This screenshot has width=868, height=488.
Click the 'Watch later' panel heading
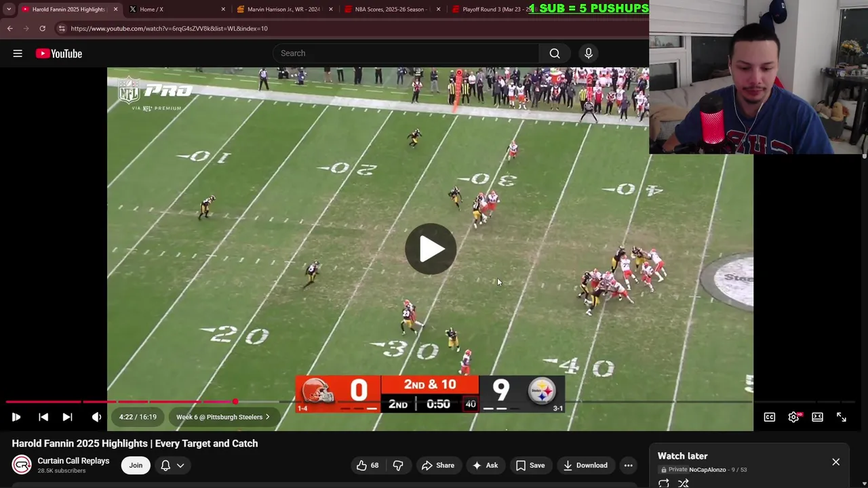click(x=682, y=456)
